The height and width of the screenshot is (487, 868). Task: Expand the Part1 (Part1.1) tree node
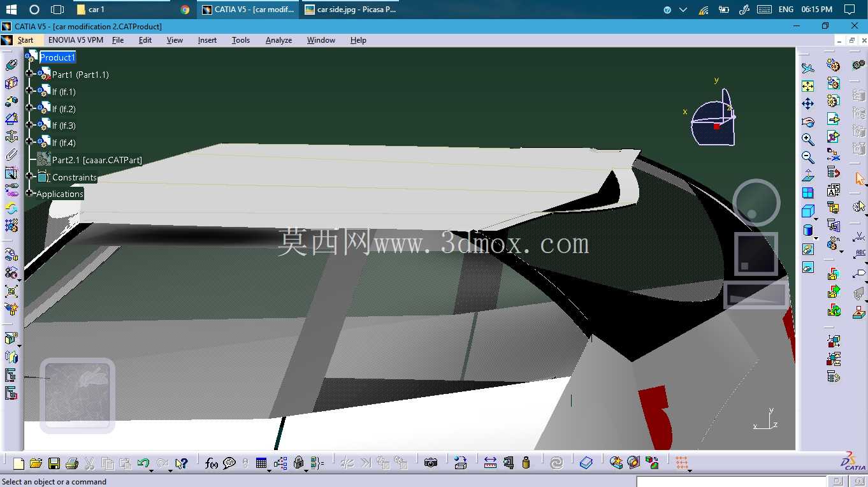[29, 74]
